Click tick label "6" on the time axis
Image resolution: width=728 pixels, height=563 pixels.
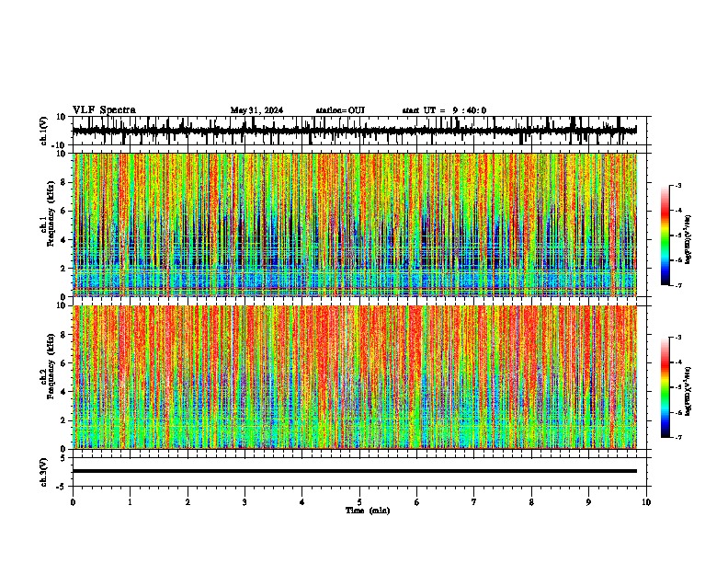point(417,502)
